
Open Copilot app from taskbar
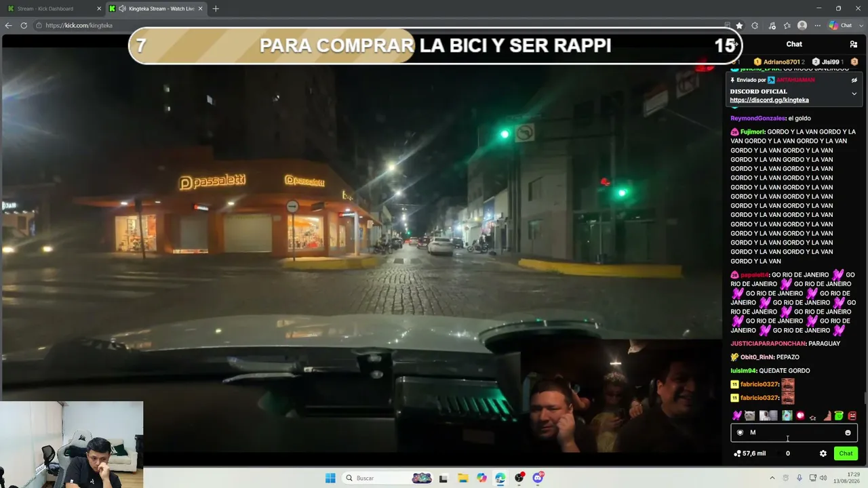coord(481,478)
